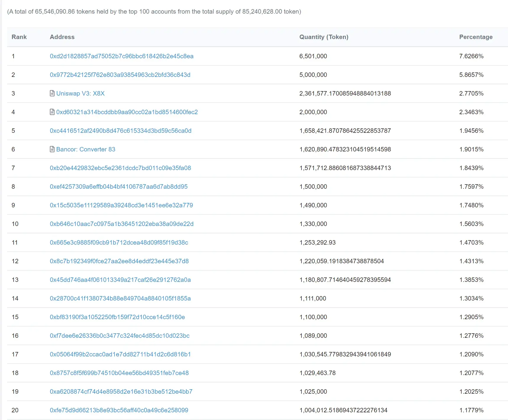Click the Rank column header
The width and height of the screenshot is (508, 420).
[x=19, y=37]
